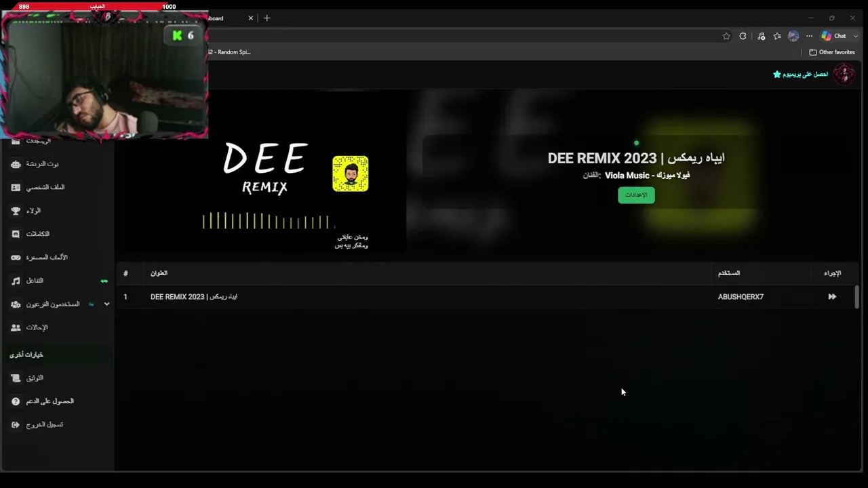Click the mini games controller icon
This screenshot has height=488, width=868.
(16, 258)
